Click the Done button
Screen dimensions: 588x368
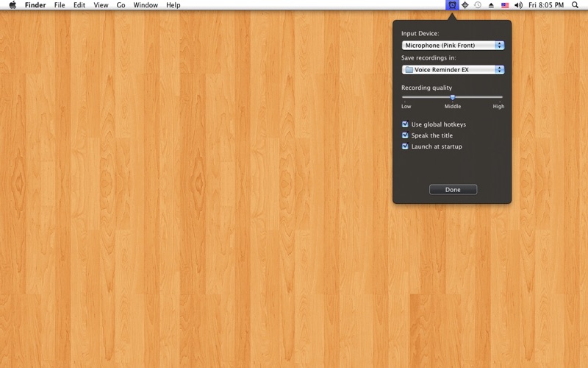pos(453,190)
